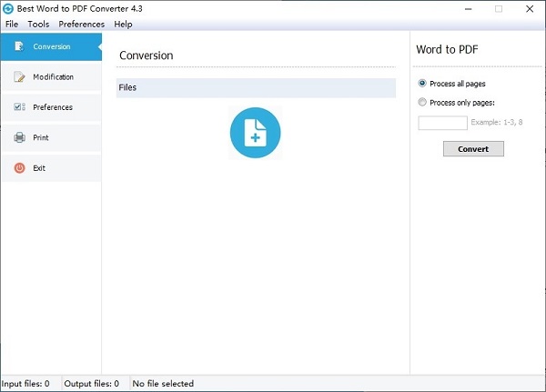Screen dimensions: 546x392
Task: Click the Conversion panel heading
Action: [147, 55]
